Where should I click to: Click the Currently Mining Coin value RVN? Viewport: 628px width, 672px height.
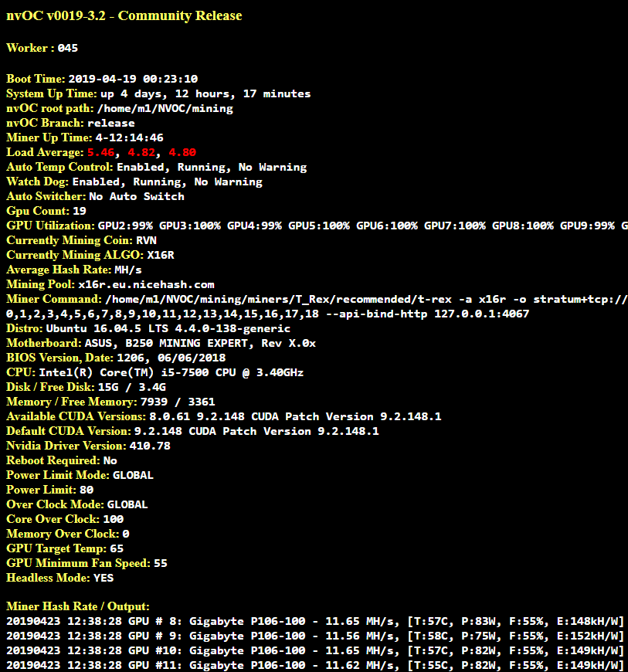click(x=146, y=240)
